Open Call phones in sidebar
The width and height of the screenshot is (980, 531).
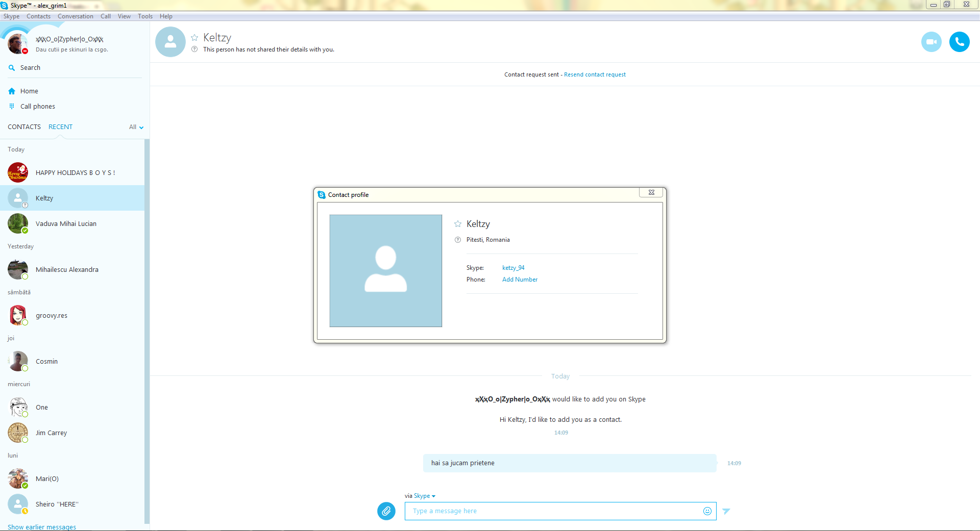[38, 107]
